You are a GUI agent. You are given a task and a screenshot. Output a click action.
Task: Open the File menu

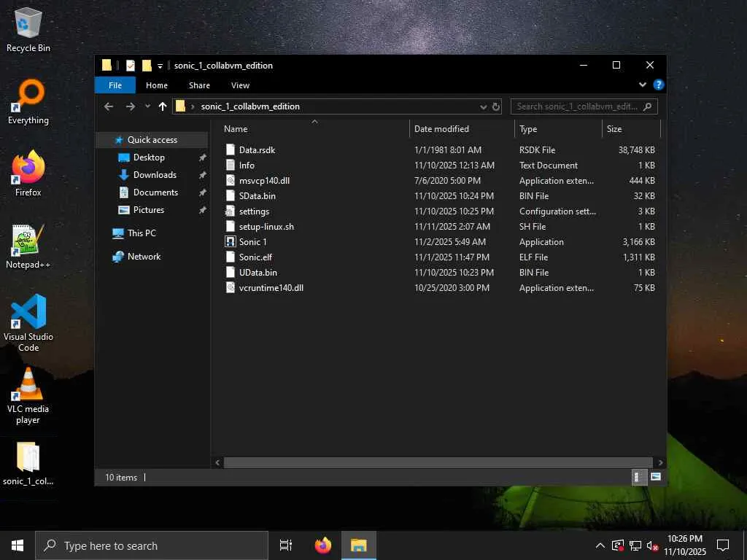(x=115, y=85)
